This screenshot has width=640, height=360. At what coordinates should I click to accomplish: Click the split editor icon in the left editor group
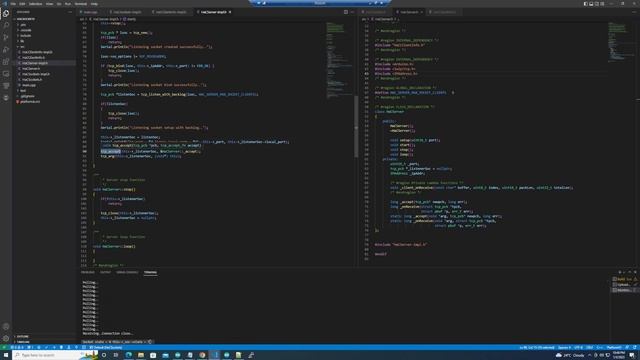[346, 12]
